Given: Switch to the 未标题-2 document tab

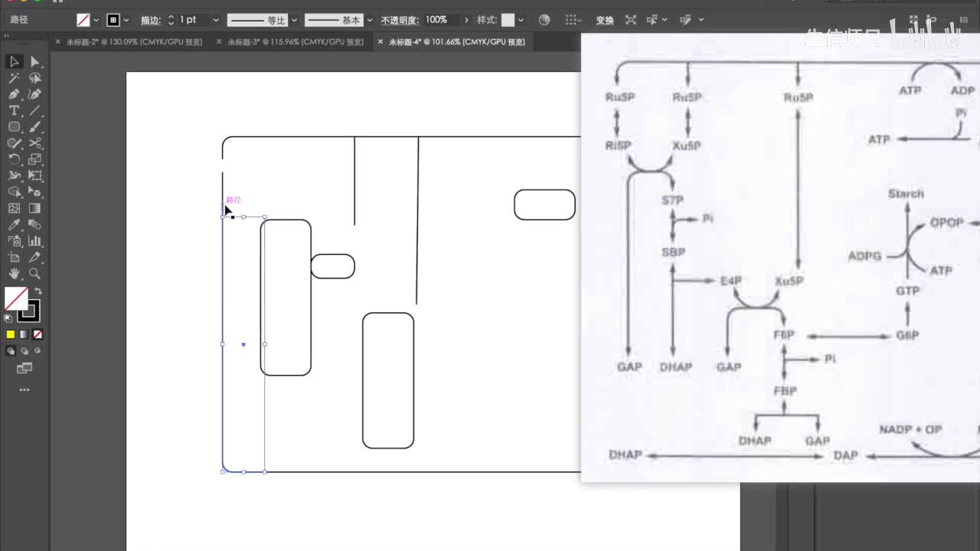Looking at the screenshot, I should click(134, 42).
